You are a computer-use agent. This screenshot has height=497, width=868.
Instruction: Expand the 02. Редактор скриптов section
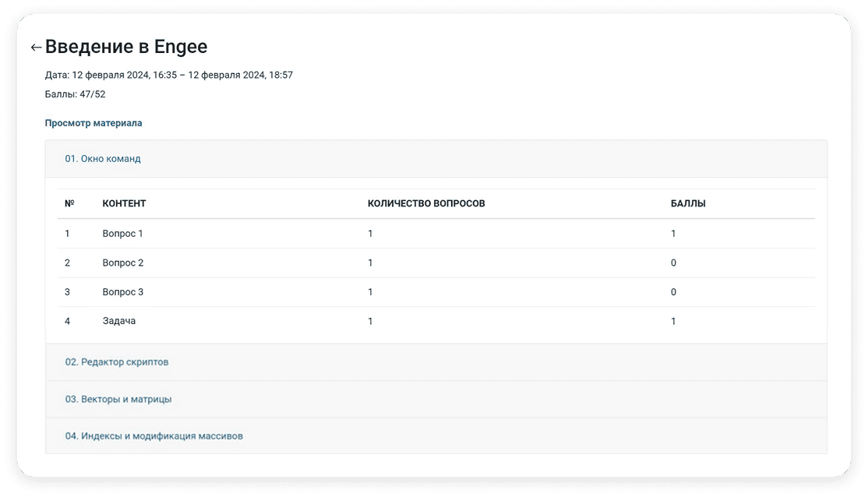[117, 362]
